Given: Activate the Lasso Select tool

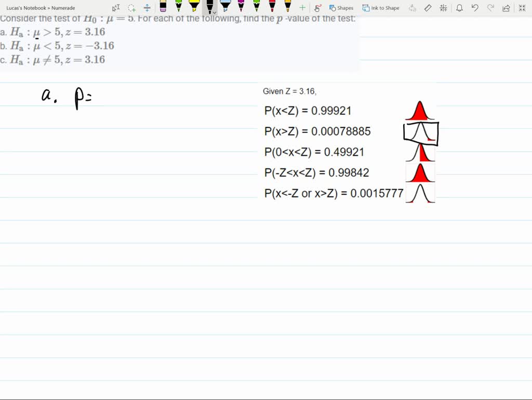Looking at the screenshot, I should click(131, 8).
